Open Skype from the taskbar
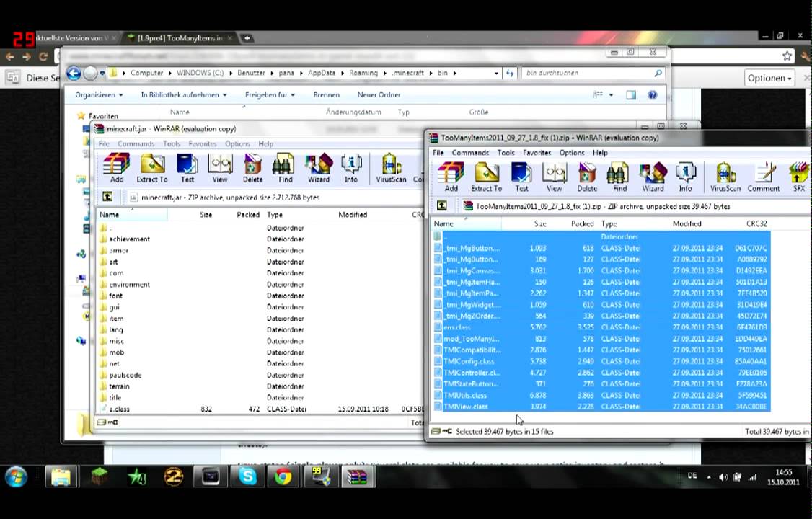Viewport: 812px width, 519px height. pyautogui.click(x=247, y=476)
